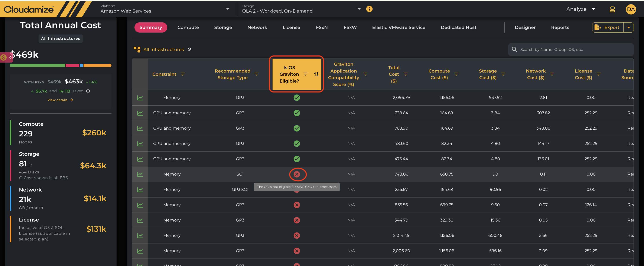Click info icon next to saved text
This screenshot has height=266, width=644.
[x=88, y=91]
